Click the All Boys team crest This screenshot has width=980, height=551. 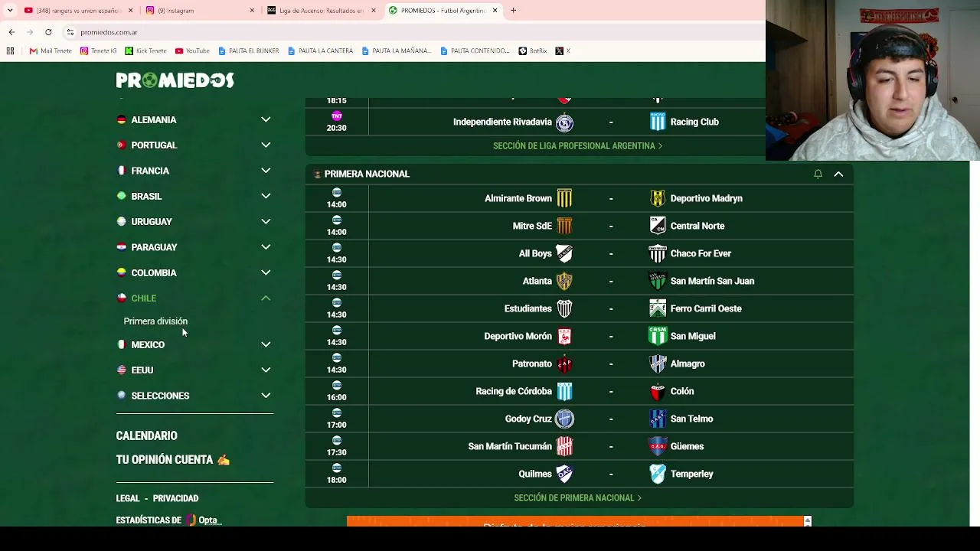click(564, 253)
